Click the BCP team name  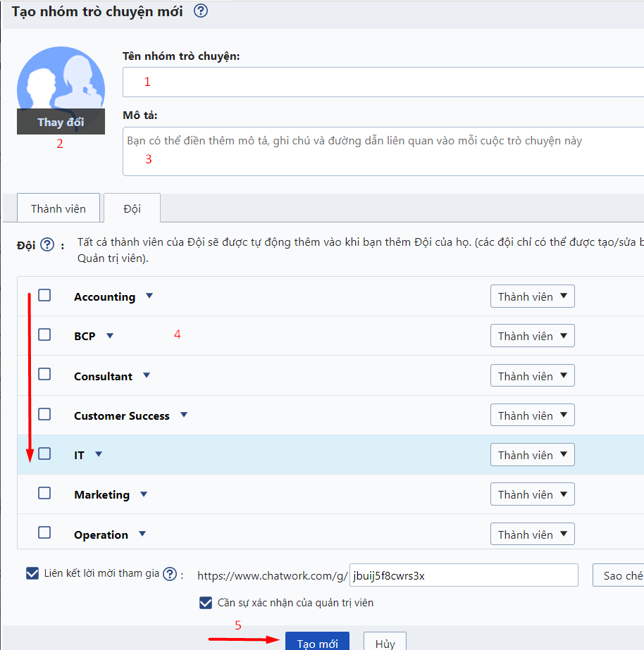(x=85, y=336)
